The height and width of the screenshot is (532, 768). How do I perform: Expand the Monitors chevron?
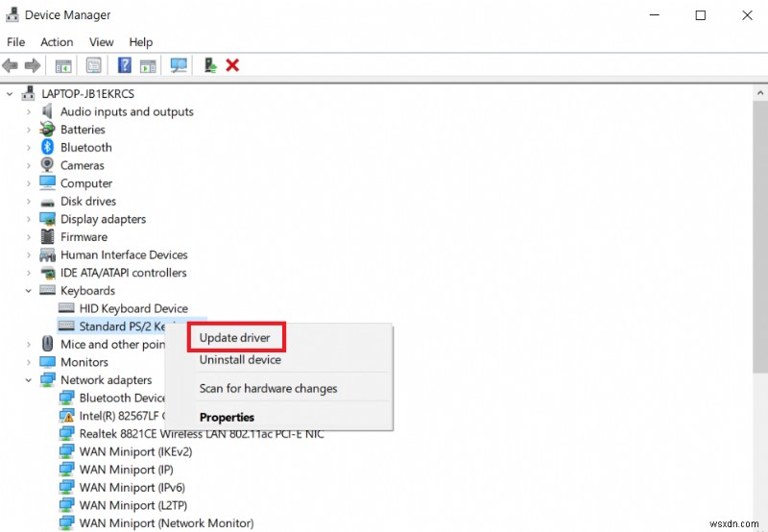click(x=29, y=362)
